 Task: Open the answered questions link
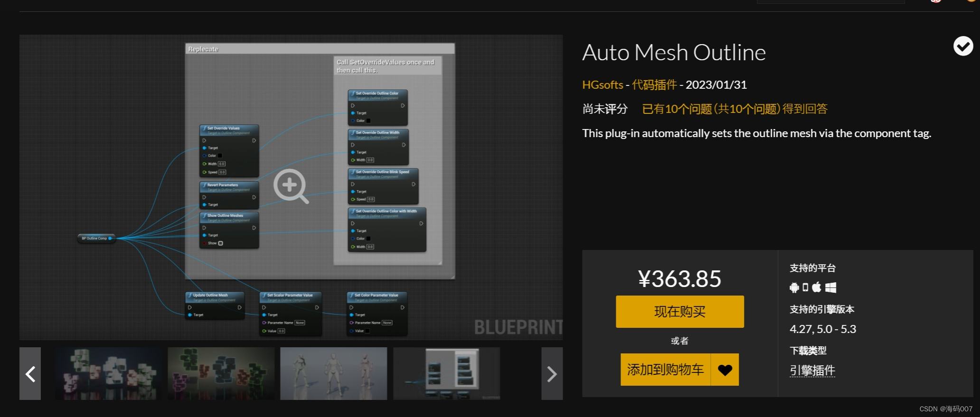coord(735,109)
